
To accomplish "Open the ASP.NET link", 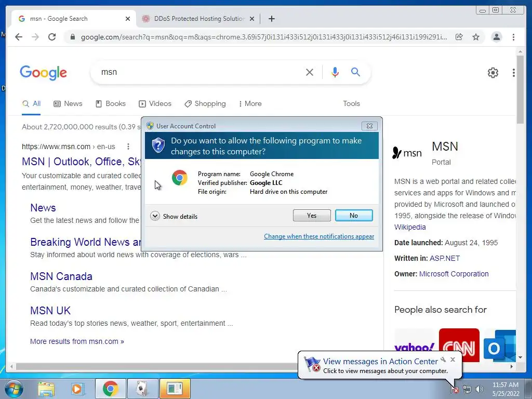I will [x=445, y=258].
